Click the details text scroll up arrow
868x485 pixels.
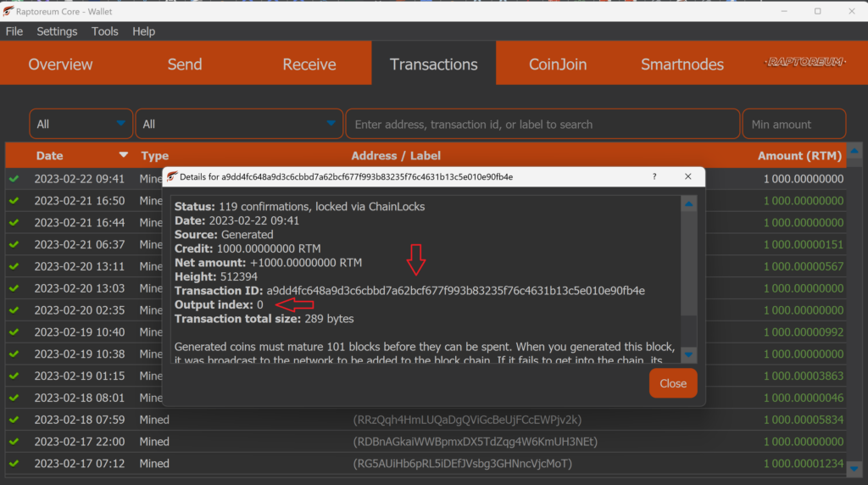pos(688,204)
